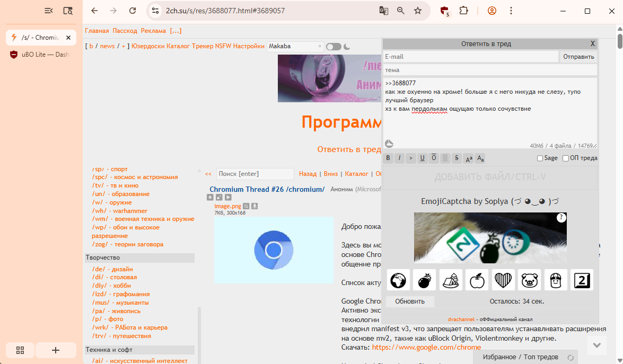
Task: Click the тема subject field
Action: (x=490, y=70)
